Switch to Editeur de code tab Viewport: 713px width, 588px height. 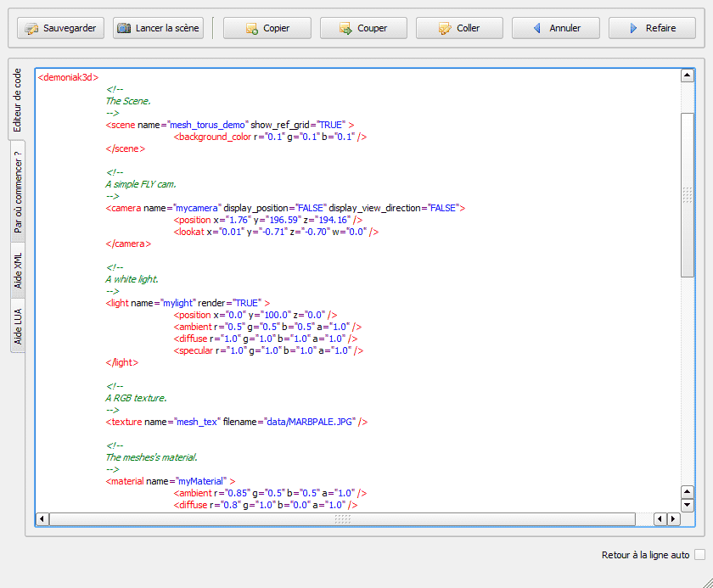17,100
